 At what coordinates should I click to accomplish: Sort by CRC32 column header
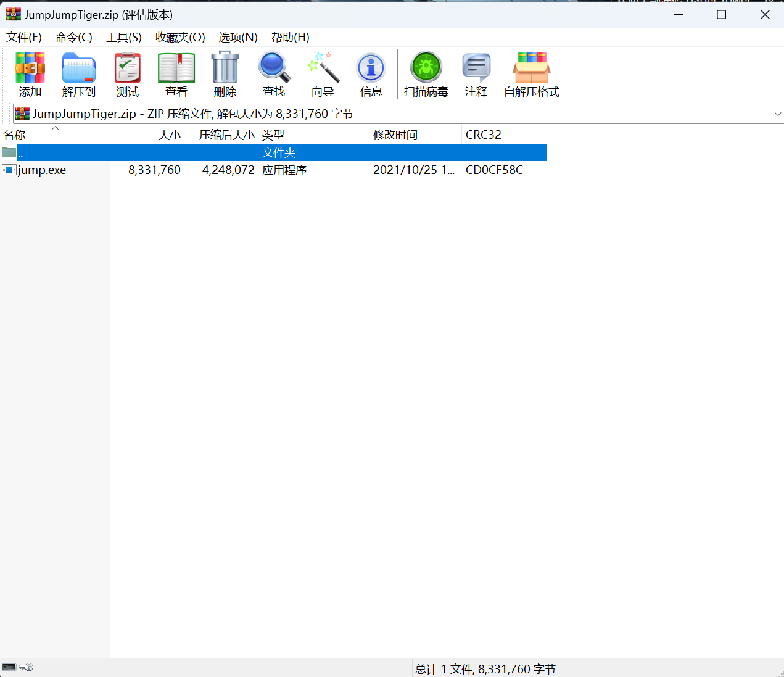point(505,135)
